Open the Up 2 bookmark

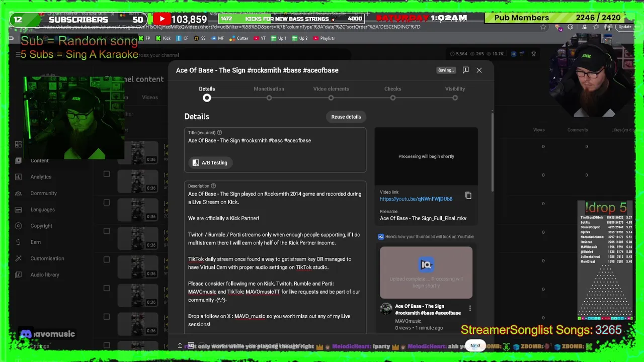[x=300, y=38]
